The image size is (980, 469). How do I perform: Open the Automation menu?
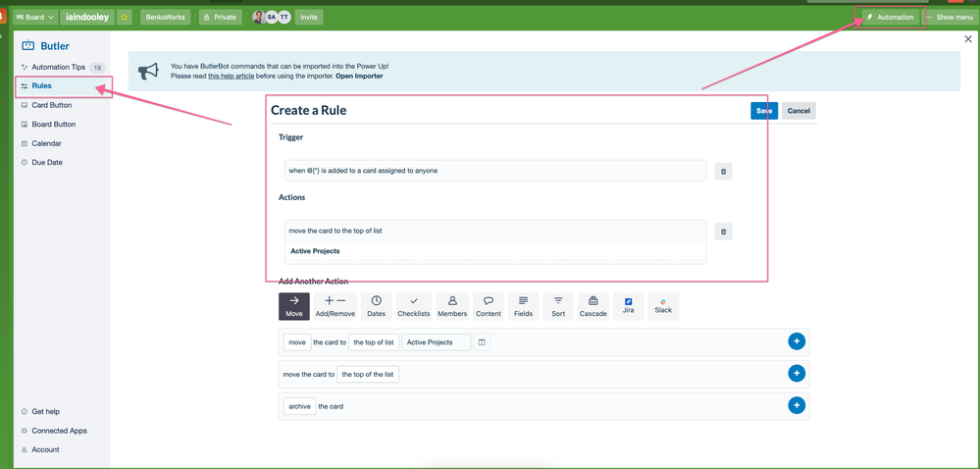[x=890, y=18]
